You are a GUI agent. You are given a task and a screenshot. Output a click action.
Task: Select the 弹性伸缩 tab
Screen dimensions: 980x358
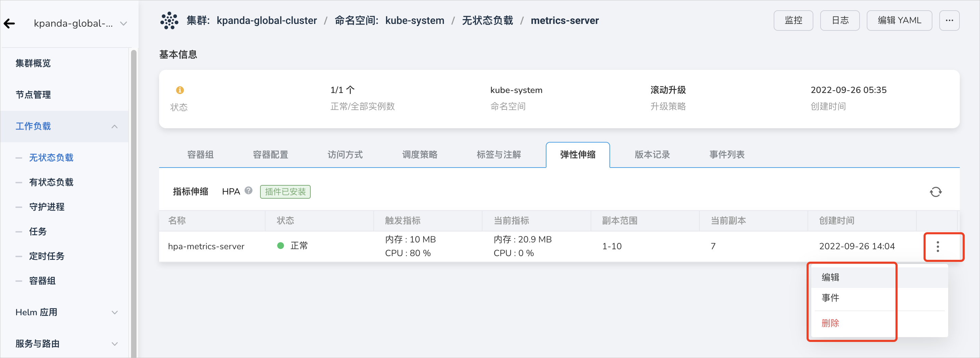tap(578, 155)
